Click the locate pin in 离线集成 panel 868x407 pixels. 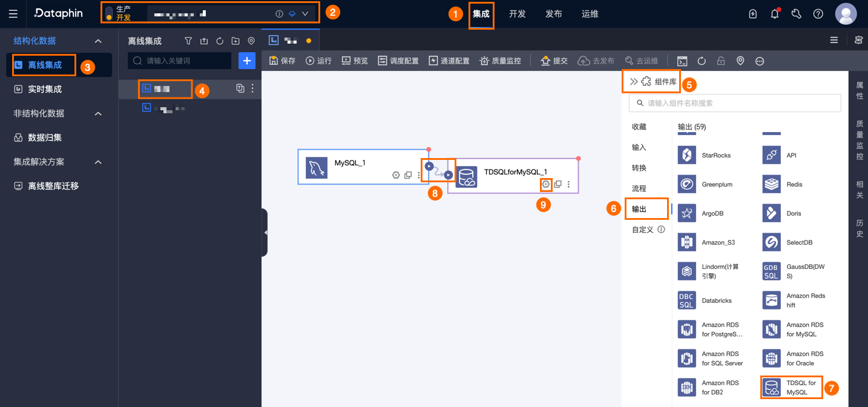tap(251, 41)
